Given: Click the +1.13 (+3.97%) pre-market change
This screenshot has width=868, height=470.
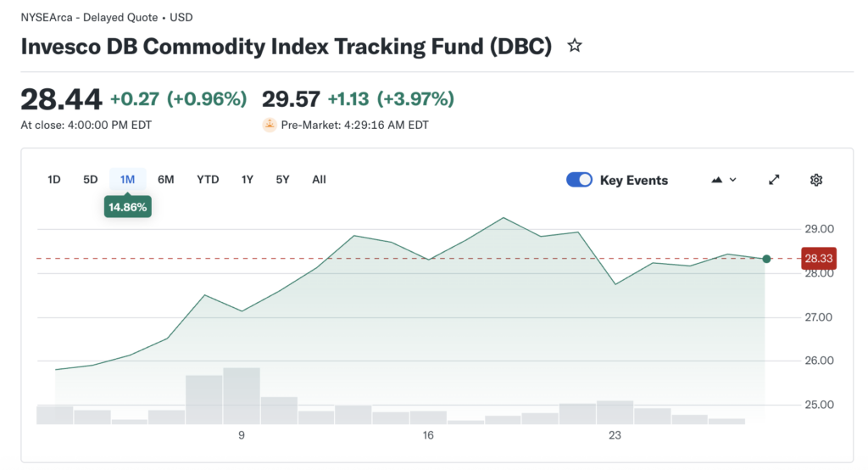Looking at the screenshot, I should (391, 99).
